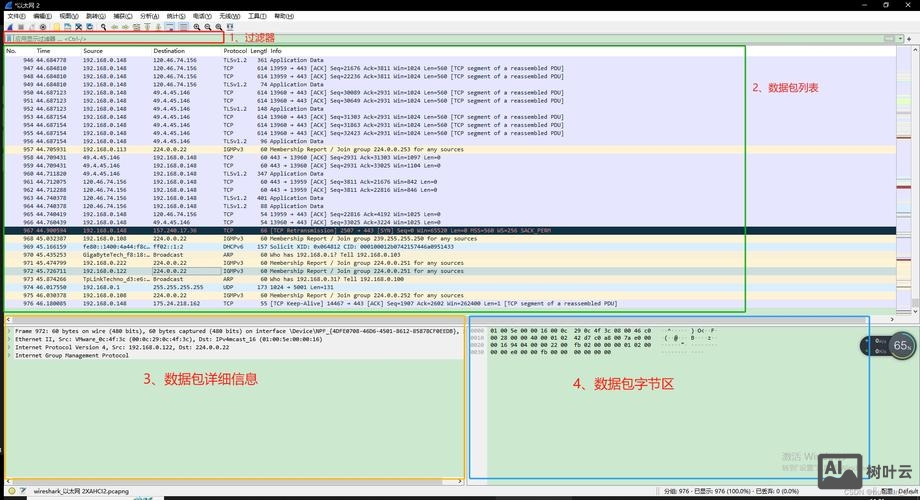The width and height of the screenshot is (920, 500).
Task: Zoom out on packet text
Action: (x=208, y=27)
